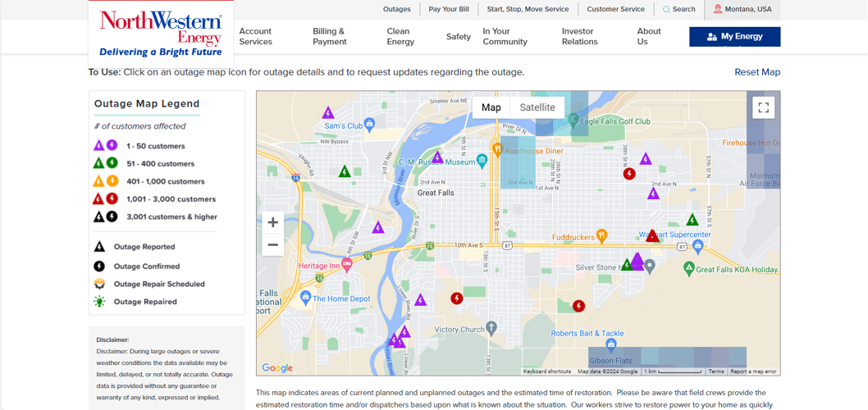Viewport: 868px width, 410px height.
Task: Select the Victory Church map pin
Action: coord(491,327)
